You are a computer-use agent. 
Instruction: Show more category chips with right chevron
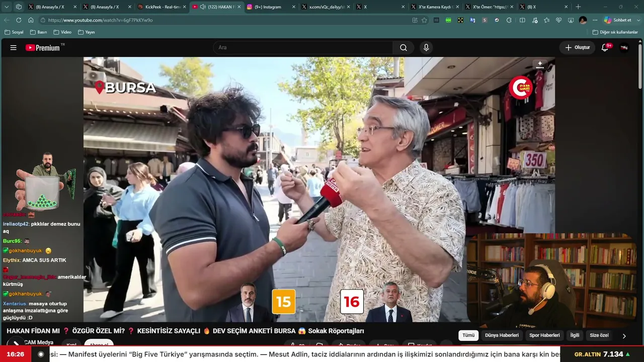click(624, 336)
